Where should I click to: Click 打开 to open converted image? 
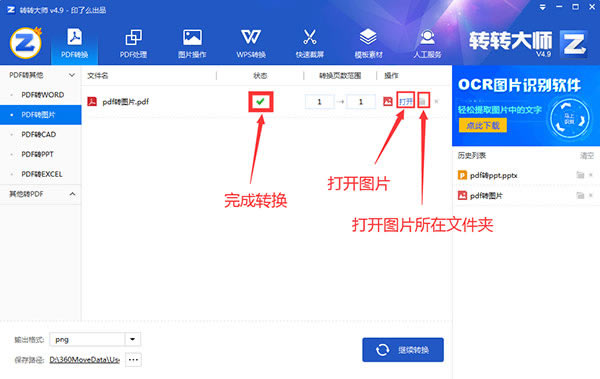pos(406,101)
